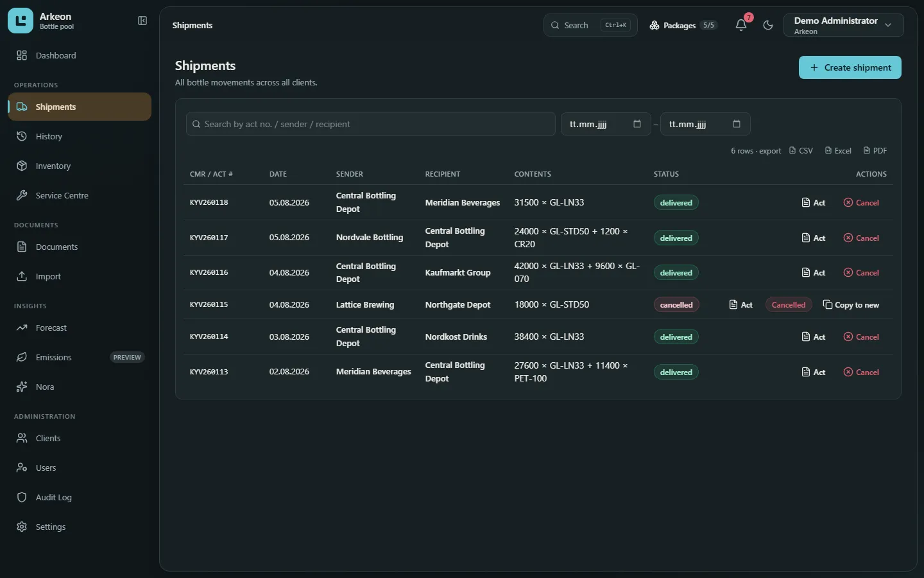924x578 pixels.
Task: Open Audit Log page
Action: point(80,497)
